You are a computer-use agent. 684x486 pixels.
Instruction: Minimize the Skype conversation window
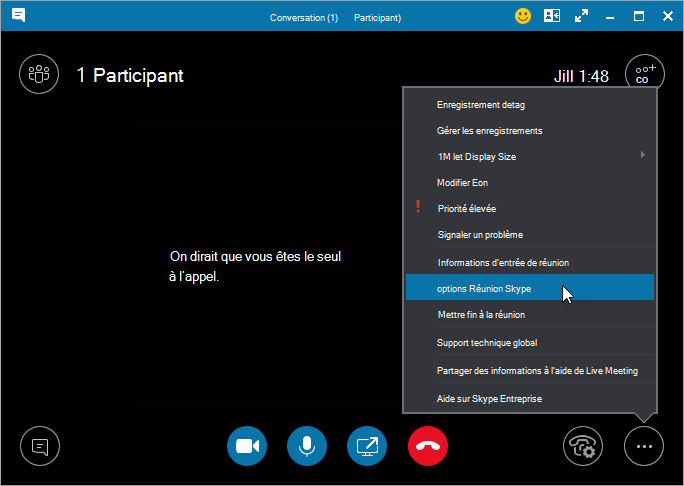pos(610,17)
